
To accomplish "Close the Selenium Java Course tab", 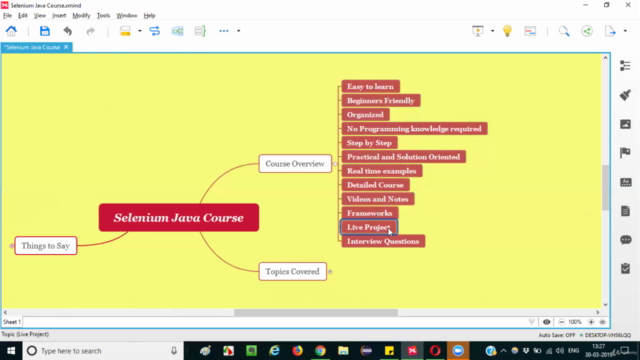I will 66,47.
